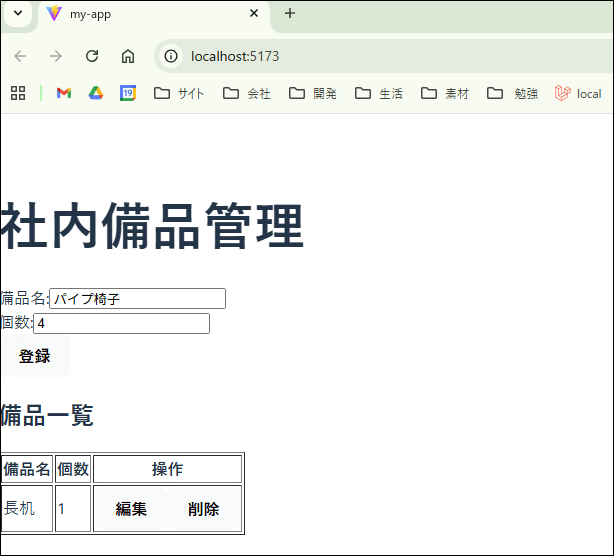
Task: Open the サイト bookmark folder
Action: pyautogui.click(x=179, y=93)
